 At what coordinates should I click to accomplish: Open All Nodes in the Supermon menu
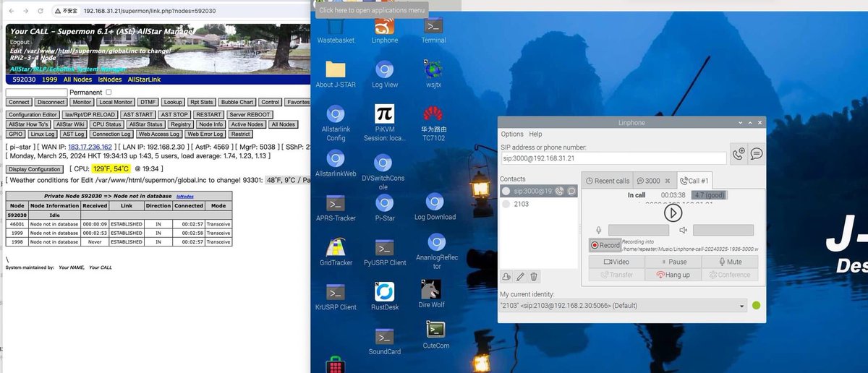tap(77, 80)
